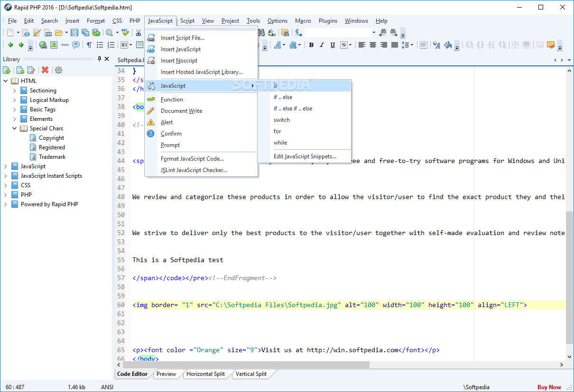574x392 pixels.
Task: Click the horizontal rule icon
Action: tap(65, 45)
